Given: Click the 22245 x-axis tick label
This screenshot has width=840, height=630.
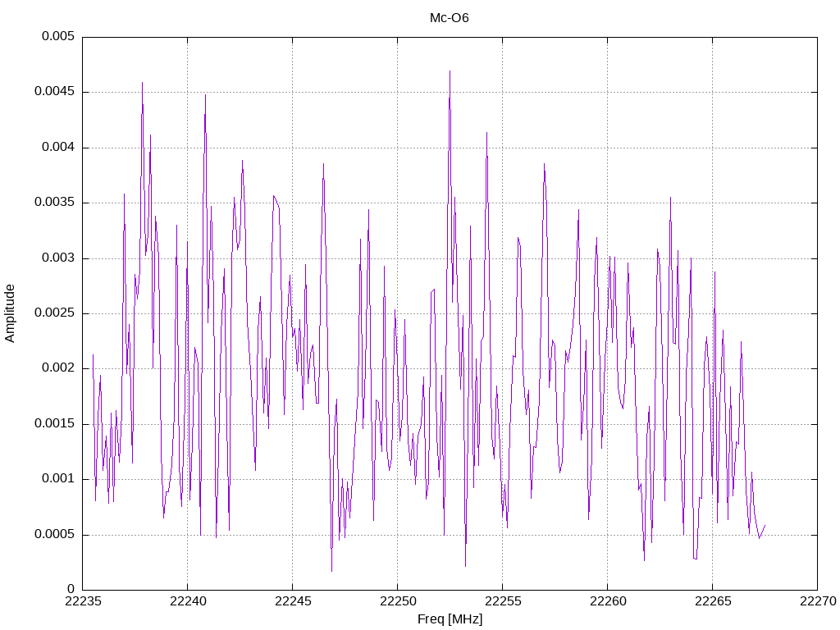Looking at the screenshot, I should (293, 601).
